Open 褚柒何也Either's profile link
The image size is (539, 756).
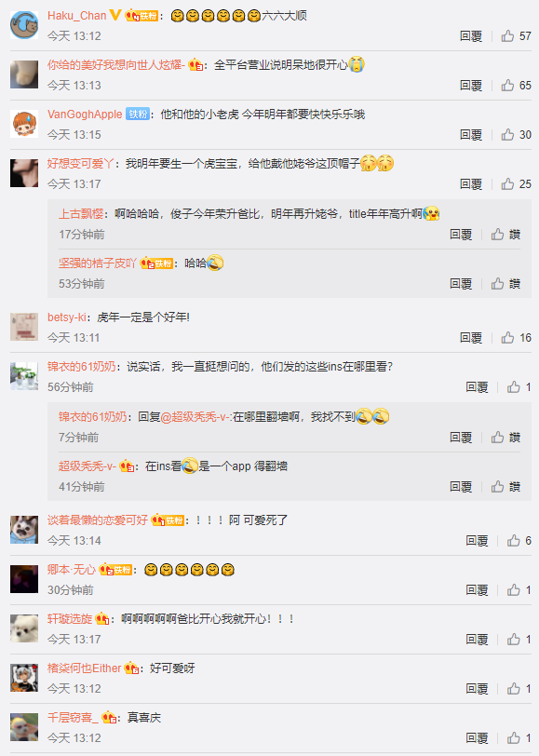point(85,668)
